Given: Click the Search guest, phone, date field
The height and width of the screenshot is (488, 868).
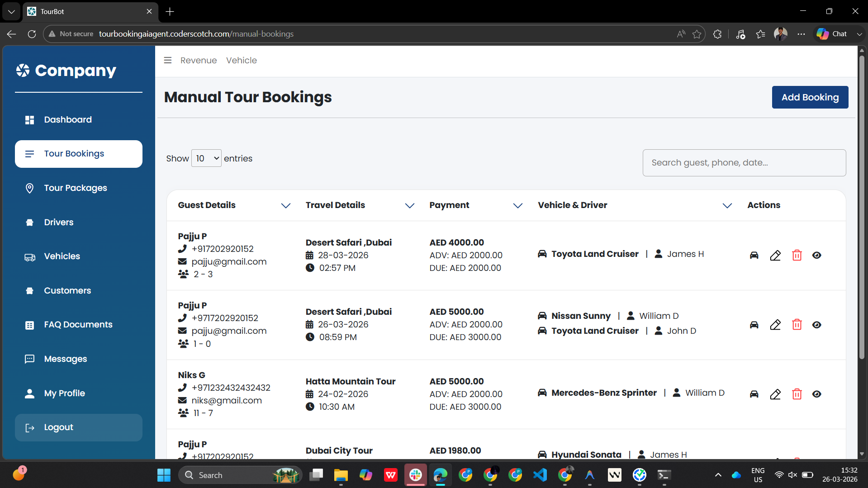Looking at the screenshot, I should click(744, 163).
